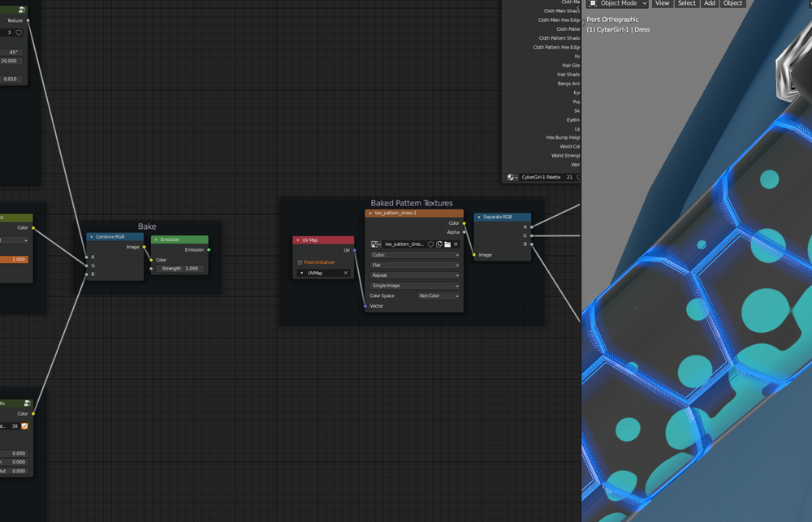Enable the From Instancer checkbox
Viewport: 812px width, 522px height.
[x=300, y=262]
